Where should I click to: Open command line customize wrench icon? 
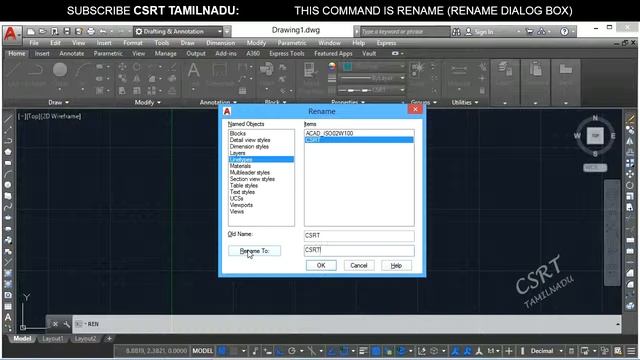pyautogui.click(x=67, y=324)
